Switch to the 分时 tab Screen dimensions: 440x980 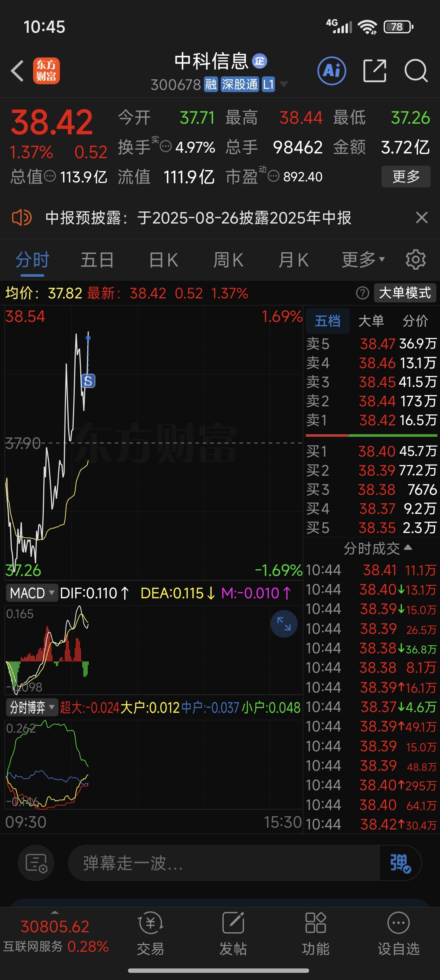32,260
